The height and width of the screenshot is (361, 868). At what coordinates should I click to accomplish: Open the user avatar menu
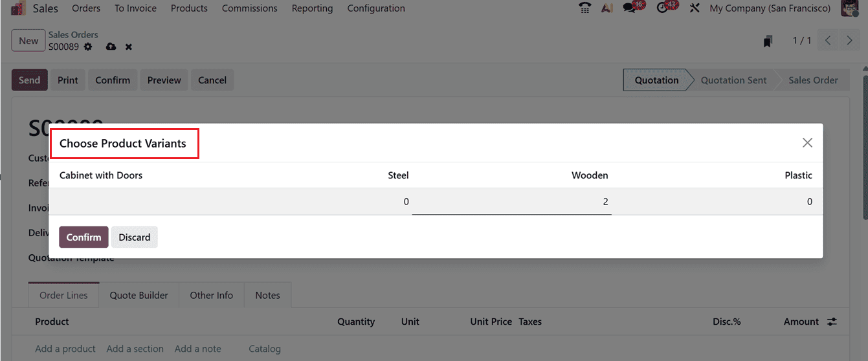coord(850,8)
